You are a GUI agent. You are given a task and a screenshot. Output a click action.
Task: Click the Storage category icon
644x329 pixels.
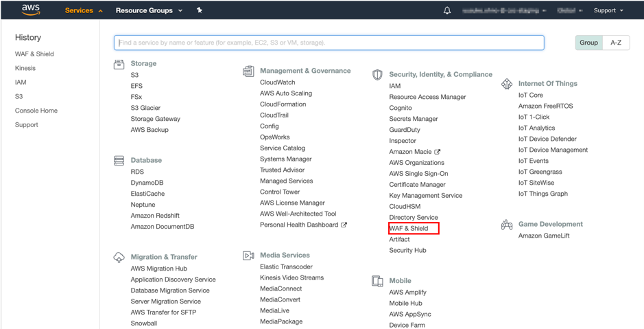119,64
